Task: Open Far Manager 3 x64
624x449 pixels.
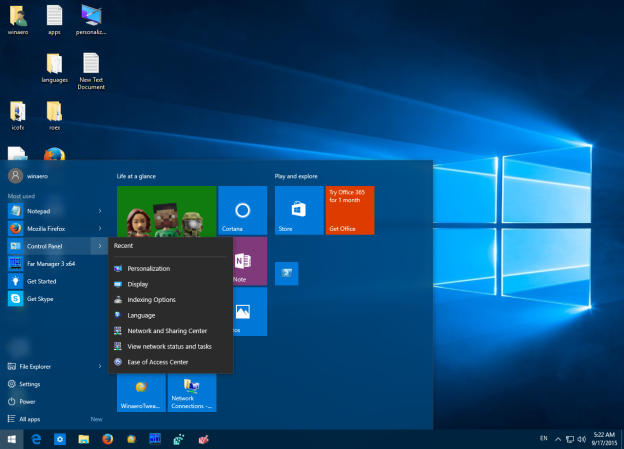Action: [54, 264]
